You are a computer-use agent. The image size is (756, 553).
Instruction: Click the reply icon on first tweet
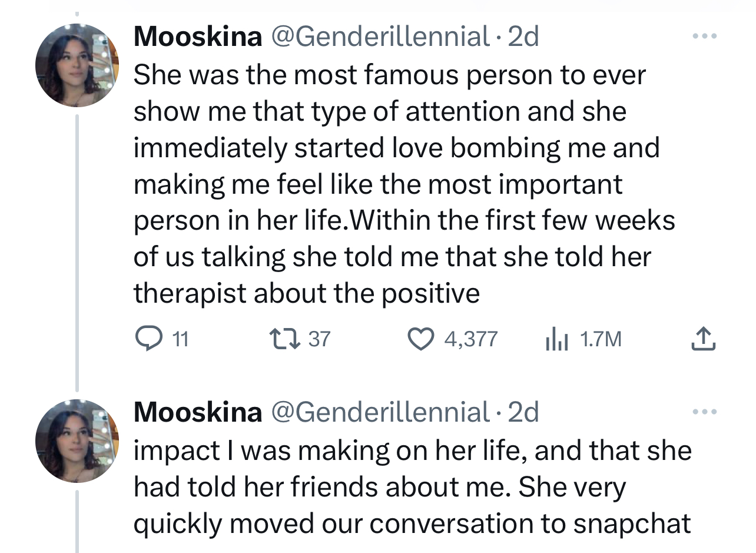click(145, 339)
